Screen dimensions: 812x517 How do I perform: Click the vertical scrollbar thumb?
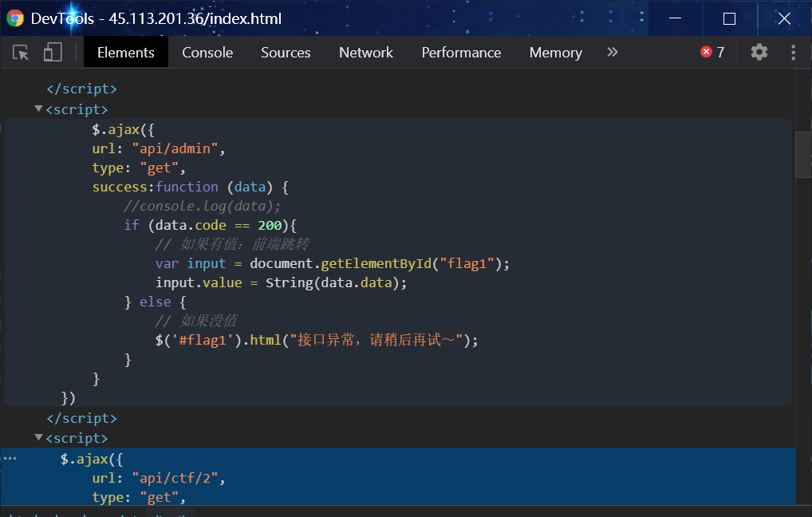click(802, 154)
